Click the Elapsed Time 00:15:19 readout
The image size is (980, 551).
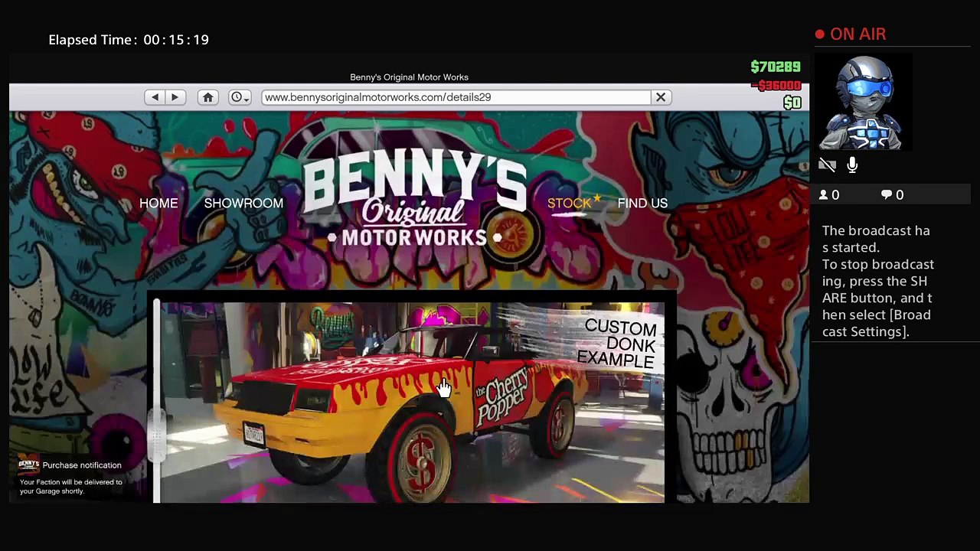pyautogui.click(x=129, y=40)
